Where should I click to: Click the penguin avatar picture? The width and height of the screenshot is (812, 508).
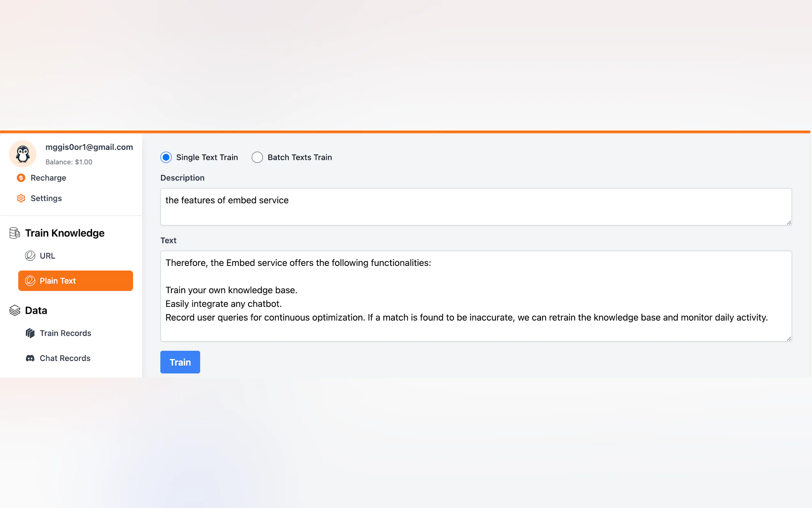23,154
